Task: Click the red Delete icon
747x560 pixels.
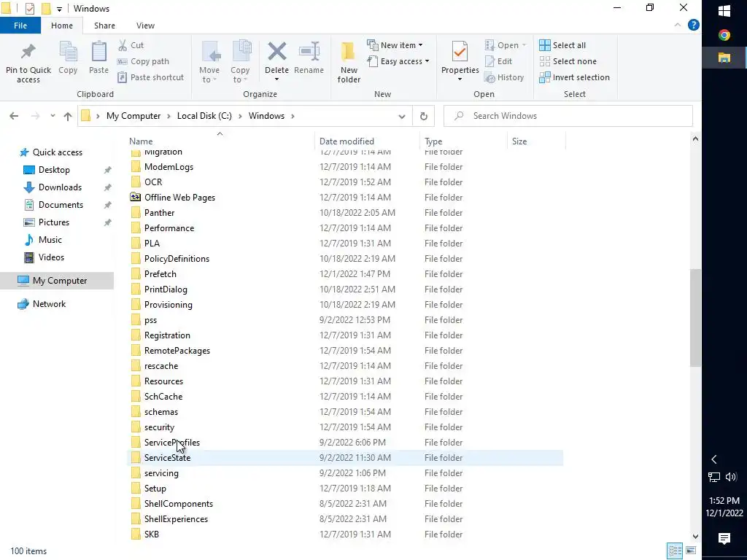Action: pyautogui.click(x=276, y=52)
